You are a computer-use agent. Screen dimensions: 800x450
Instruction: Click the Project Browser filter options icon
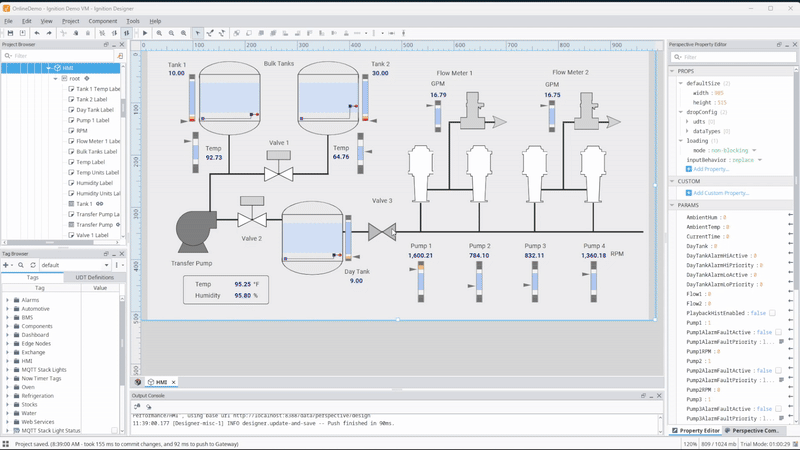[120, 56]
